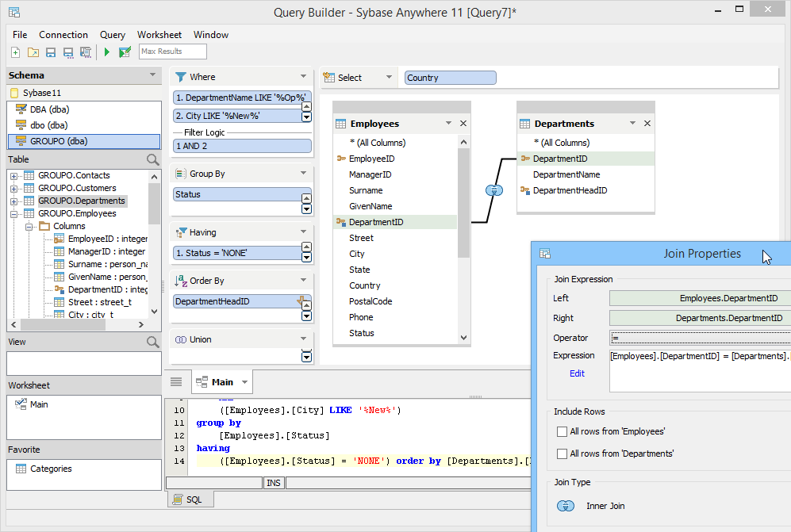Click the Sybase11 database icon
This screenshot has height=532, width=791.
pyautogui.click(x=14, y=93)
